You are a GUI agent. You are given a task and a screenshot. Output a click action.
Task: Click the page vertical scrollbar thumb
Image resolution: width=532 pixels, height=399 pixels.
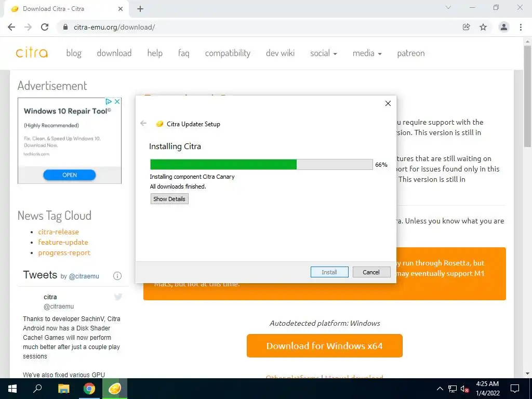click(x=528, y=97)
